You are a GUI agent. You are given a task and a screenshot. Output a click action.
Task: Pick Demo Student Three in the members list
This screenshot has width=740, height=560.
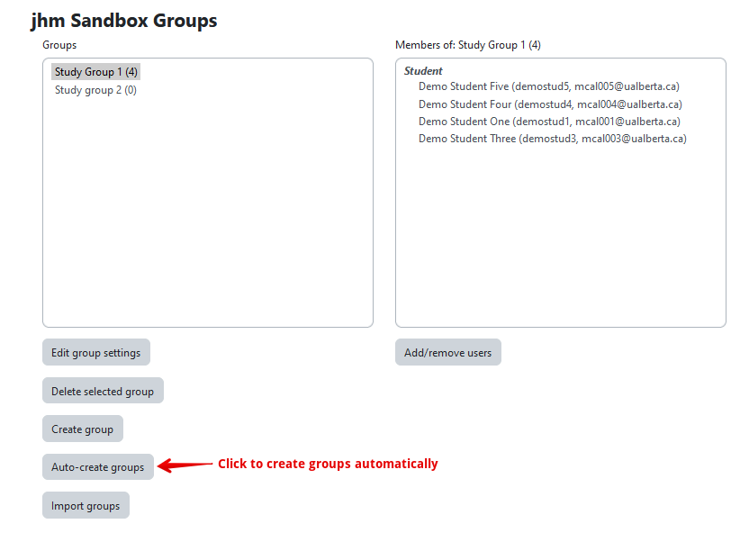point(552,139)
